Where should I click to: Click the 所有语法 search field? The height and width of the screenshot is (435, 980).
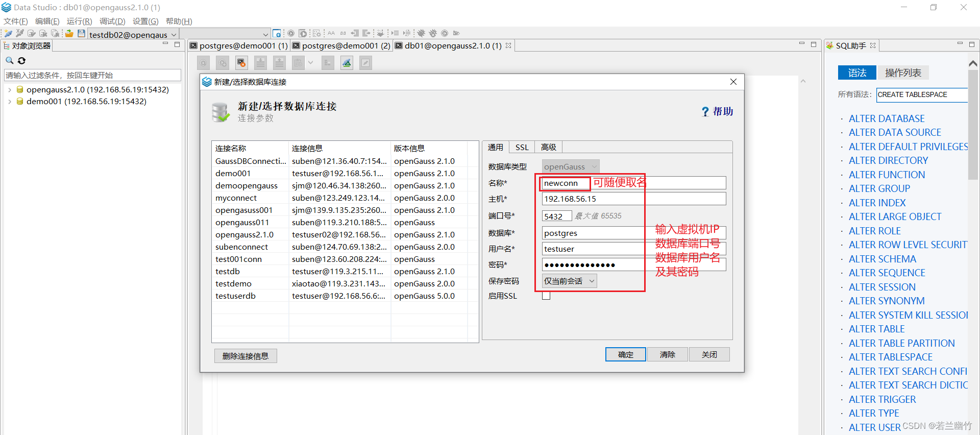[922, 94]
